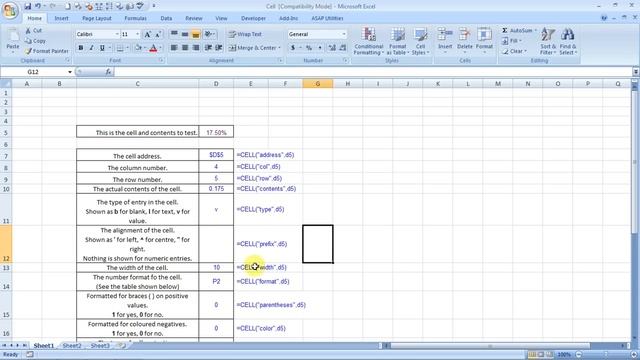Switch to the Formulas tab
Viewport: 640px width, 360px height.
[x=136, y=18]
